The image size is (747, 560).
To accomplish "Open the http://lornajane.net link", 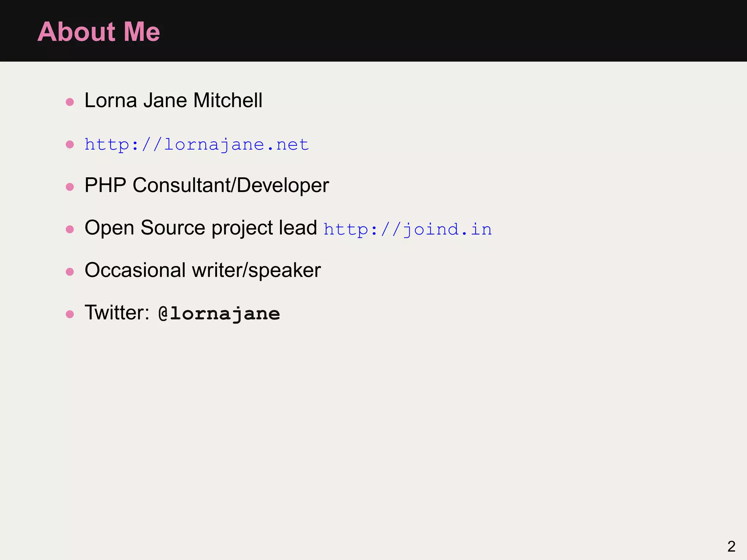I will [196, 145].
